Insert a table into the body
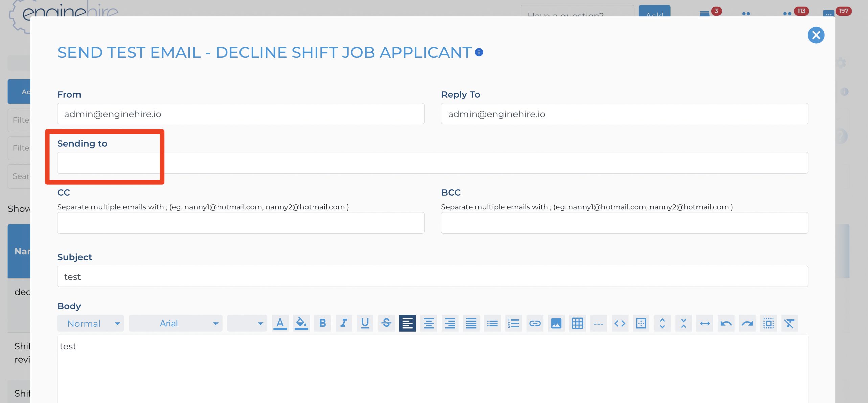This screenshot has height=403, width=868. tap(577, 323)
